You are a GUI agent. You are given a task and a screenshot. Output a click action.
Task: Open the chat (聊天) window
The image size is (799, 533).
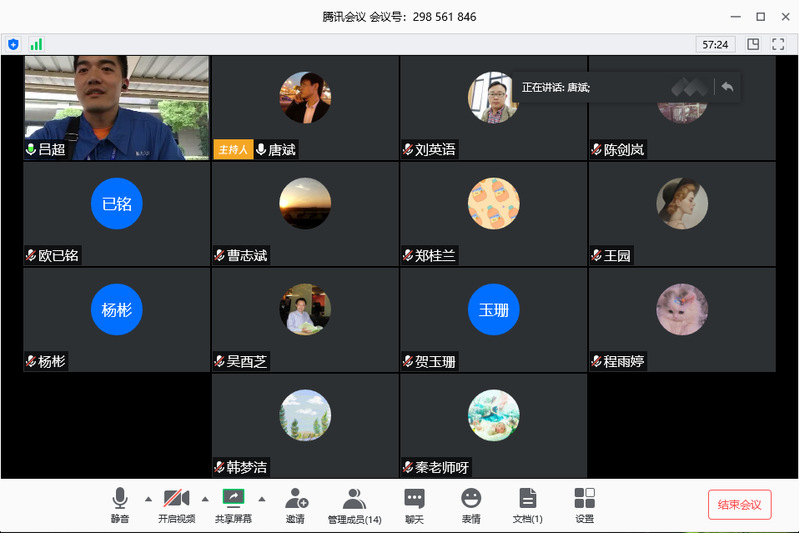pyautogui.click(x=414, y=498)
